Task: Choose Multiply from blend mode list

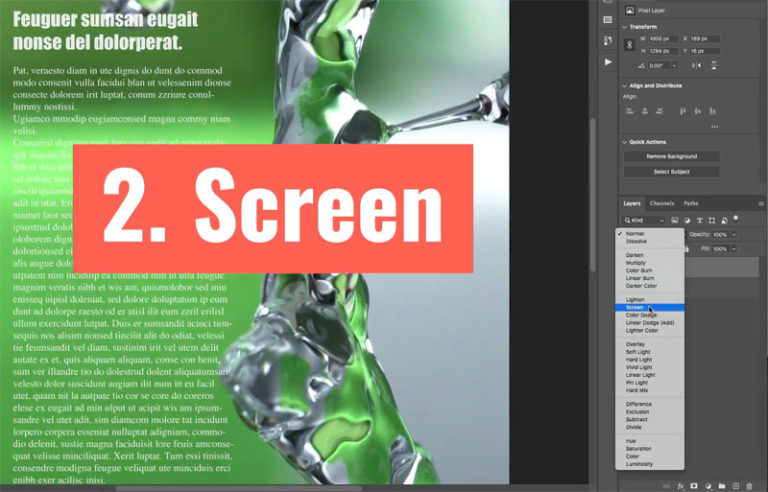Action: (636, 263)
